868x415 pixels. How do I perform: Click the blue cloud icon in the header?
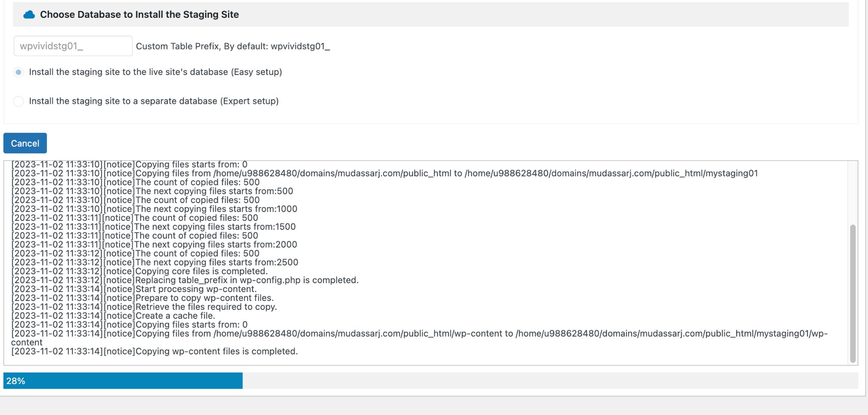coord(29,14)
